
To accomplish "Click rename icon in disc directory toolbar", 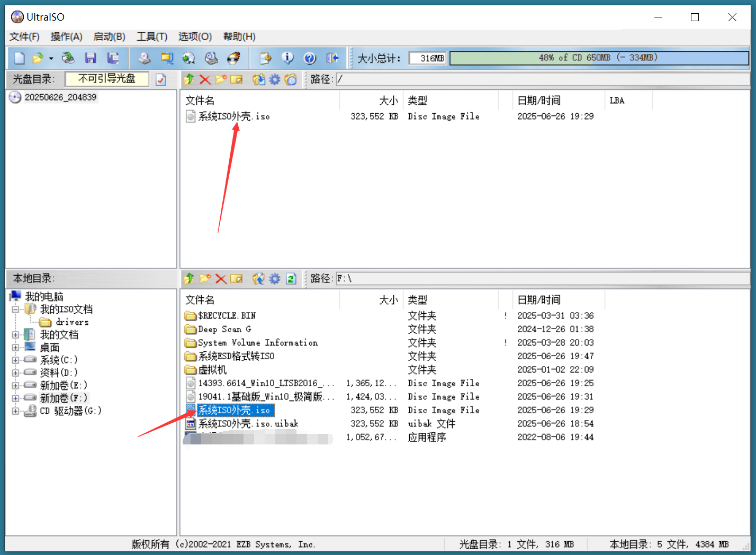I will point(237,79).
